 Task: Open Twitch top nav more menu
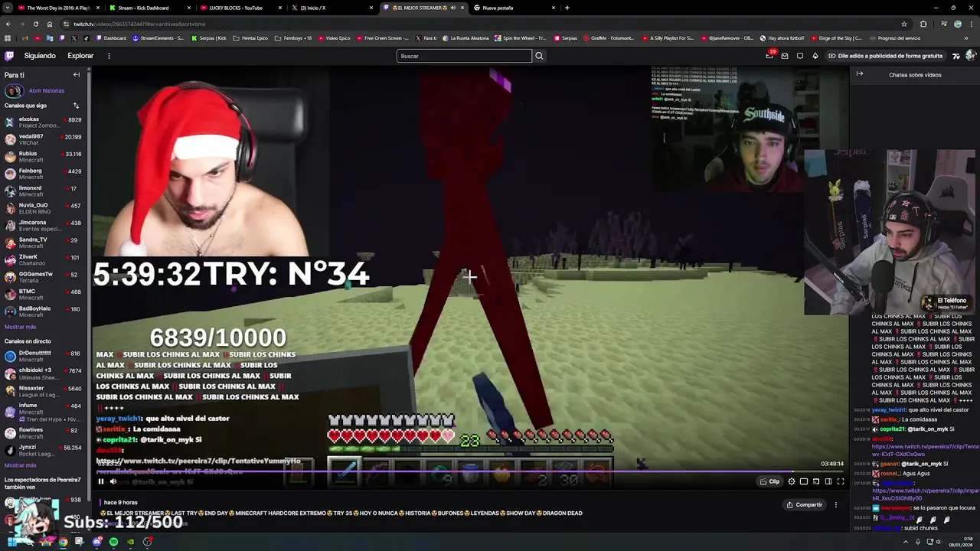pyautogui.click(x=109, y=56)
